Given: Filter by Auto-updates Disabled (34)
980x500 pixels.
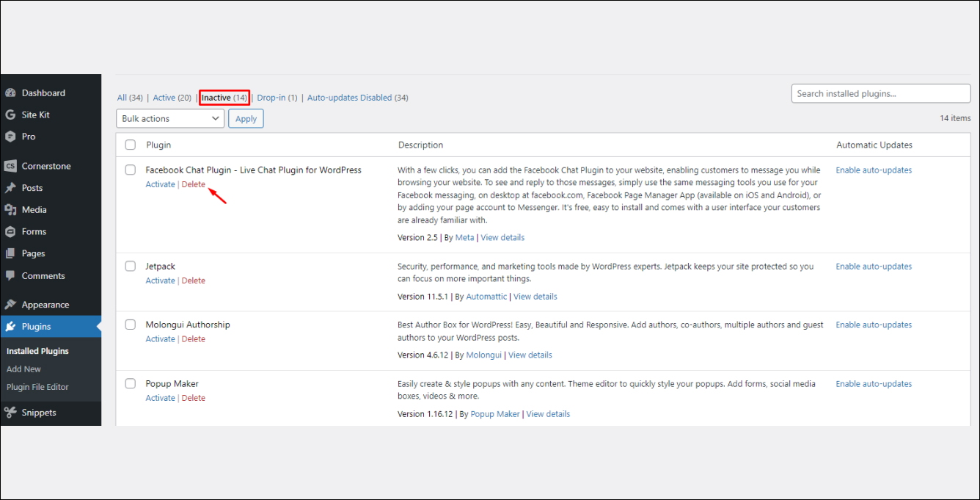Looking at the screenshot, I should tap(358, 98).
